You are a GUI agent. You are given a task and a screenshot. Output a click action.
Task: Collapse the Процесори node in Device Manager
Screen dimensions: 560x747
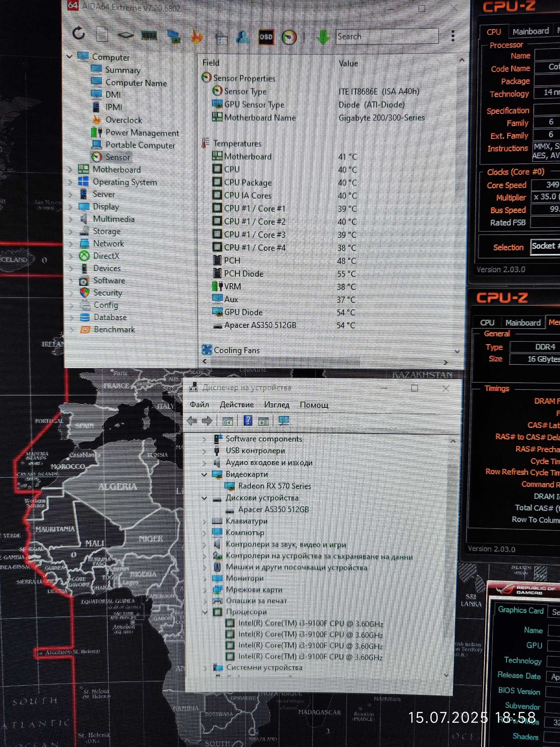(x=205, y=612)
